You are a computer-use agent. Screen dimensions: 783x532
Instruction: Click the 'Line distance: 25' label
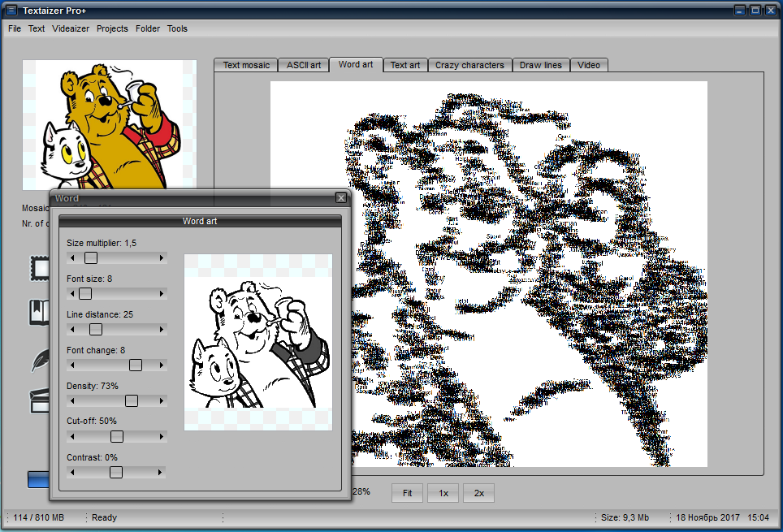point(100,314)
